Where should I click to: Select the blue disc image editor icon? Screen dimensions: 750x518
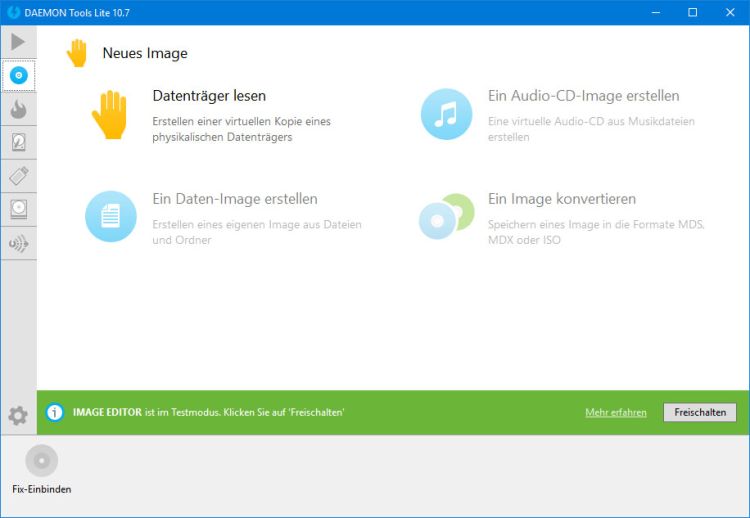click(x=18, y=76)
